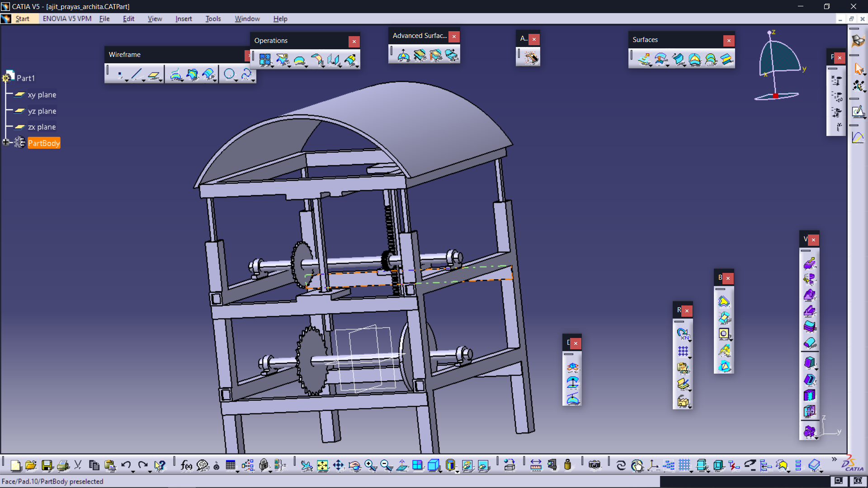The width and height of the screenshot is (868, 488).
Task: Click the Measure Inertia weight icon
Action: click(568, 465)
